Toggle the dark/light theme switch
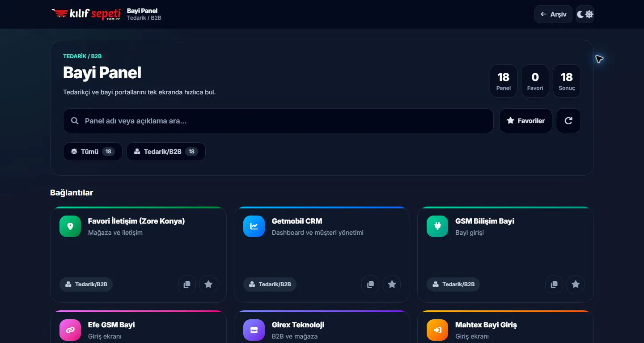This screenshot has width=644, height=343. coord(585,14)
